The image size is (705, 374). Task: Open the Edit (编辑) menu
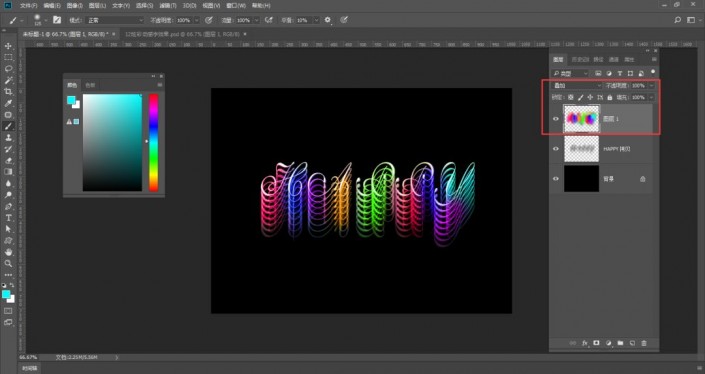(52, 6)
